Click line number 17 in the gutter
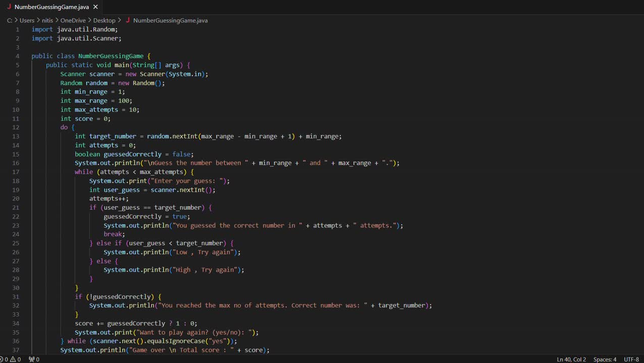 click(x=16, y=172)
